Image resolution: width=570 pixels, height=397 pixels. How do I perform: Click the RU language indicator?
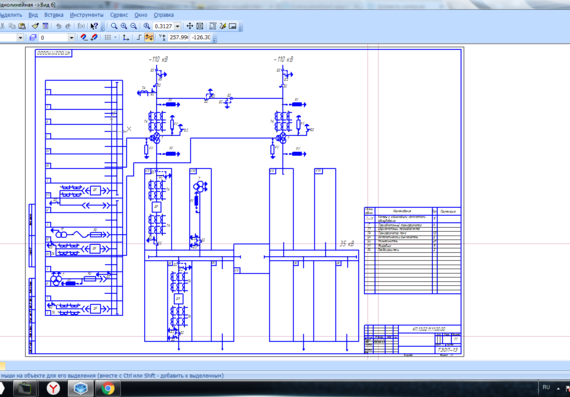pyautogui.click(x=546, y=388)
